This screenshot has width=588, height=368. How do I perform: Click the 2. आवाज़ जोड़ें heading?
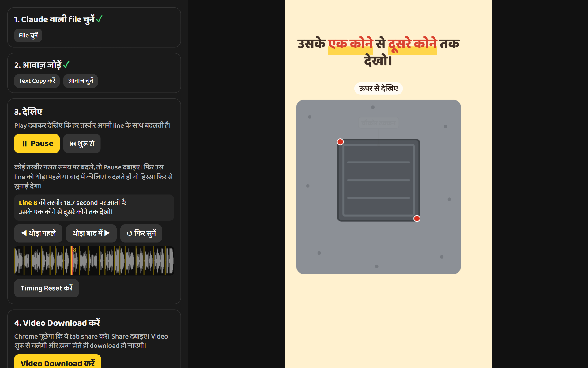coord(38,65)
